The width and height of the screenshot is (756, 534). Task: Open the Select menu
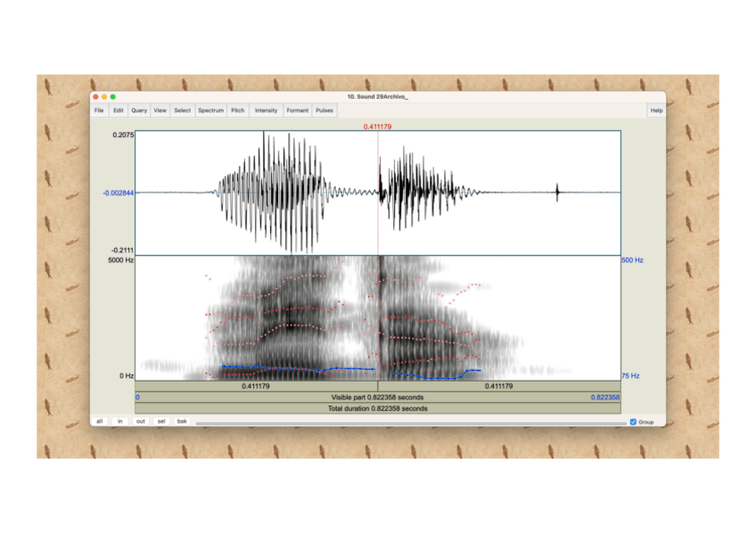point(182,111)
